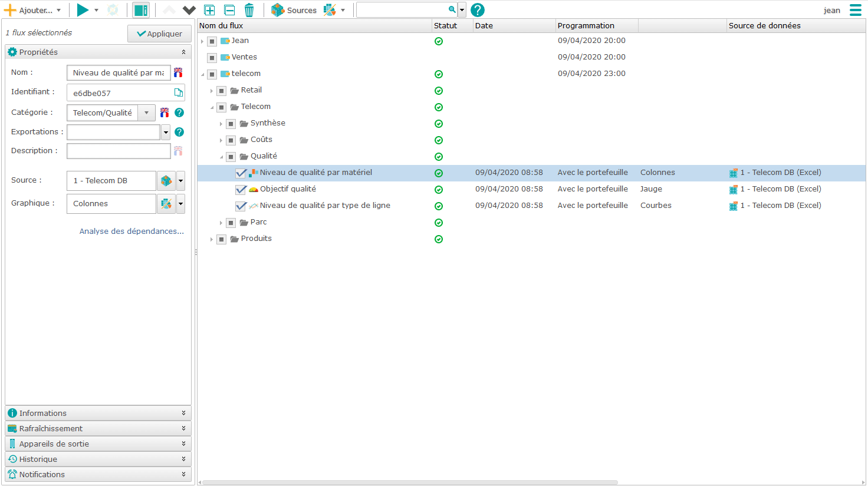
Task: Open the Source dropdown arrow
Action: tap(180, 181)
